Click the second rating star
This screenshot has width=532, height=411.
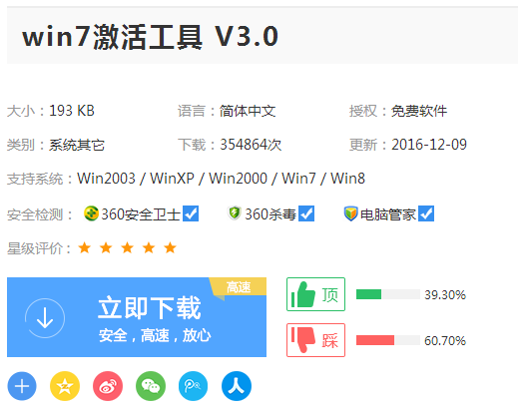point(106,247)
